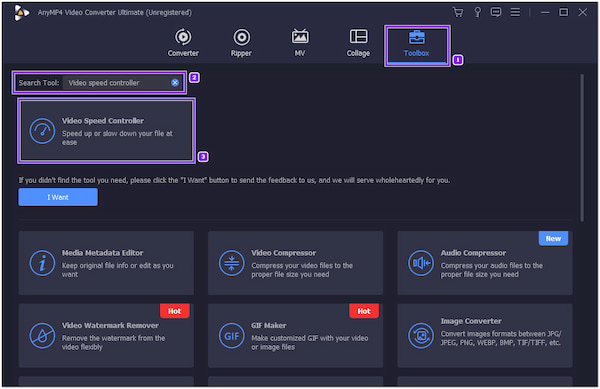This screenshot has height=389, width=600.
Task: Go to the Collage tab
Action: point(358,43)
